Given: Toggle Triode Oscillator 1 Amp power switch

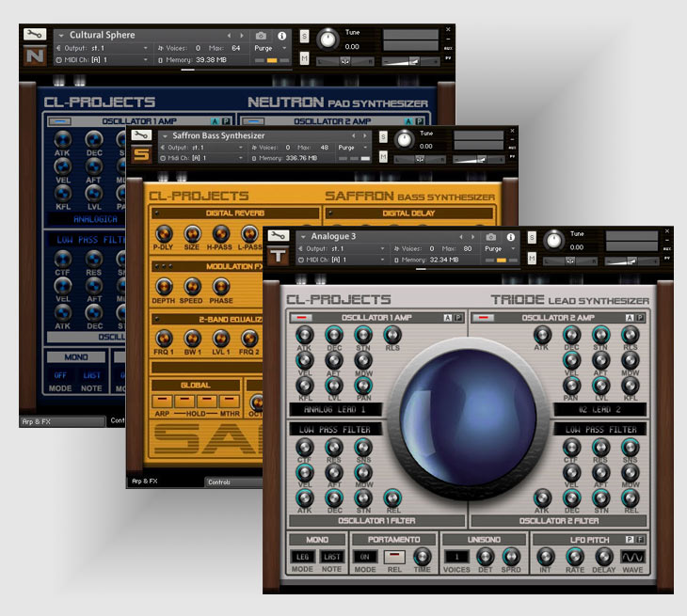Looking at the screenshot, I should click(x=304, y=318).
